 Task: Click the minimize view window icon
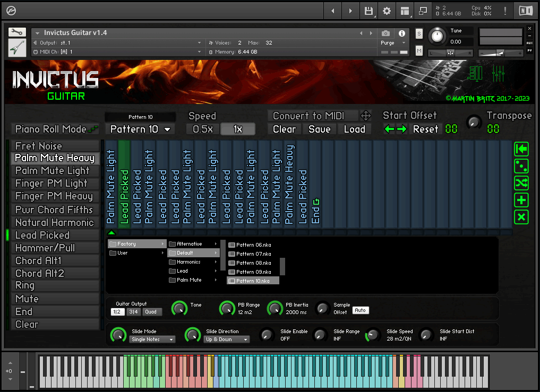pyautogui.click(x=423, y=11)
